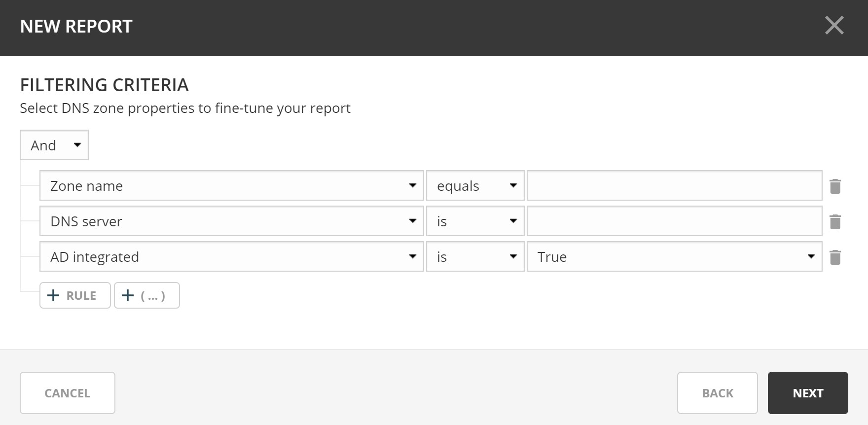This screenshot has width=868, height=425.
Task: Click the DNS server value input field
Action: pos(674,221)
